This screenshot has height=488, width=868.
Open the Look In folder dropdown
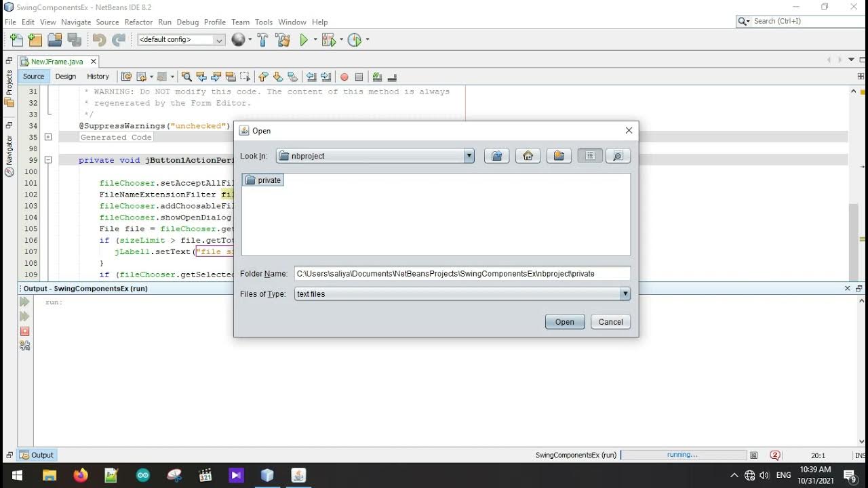tap(375, 156)
